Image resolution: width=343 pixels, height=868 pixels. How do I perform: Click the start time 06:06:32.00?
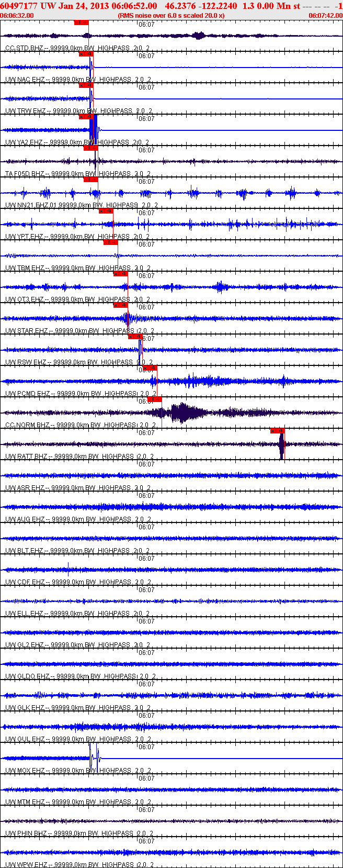click(x=17, y=15)
